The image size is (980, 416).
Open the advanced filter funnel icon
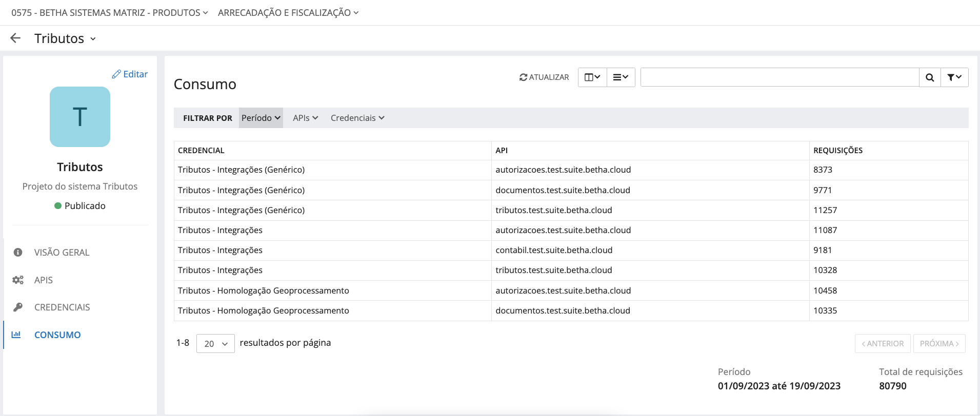(954, 77)
